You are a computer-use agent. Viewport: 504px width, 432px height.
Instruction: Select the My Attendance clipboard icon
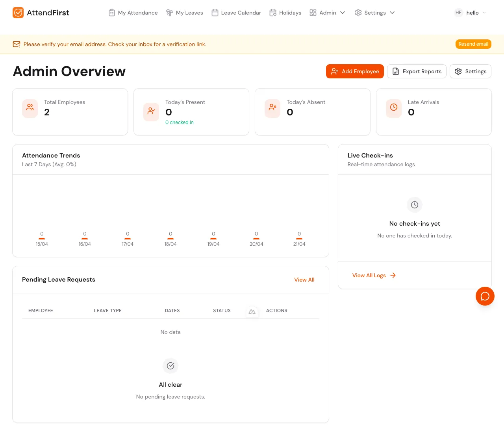(x=111, y=13)
